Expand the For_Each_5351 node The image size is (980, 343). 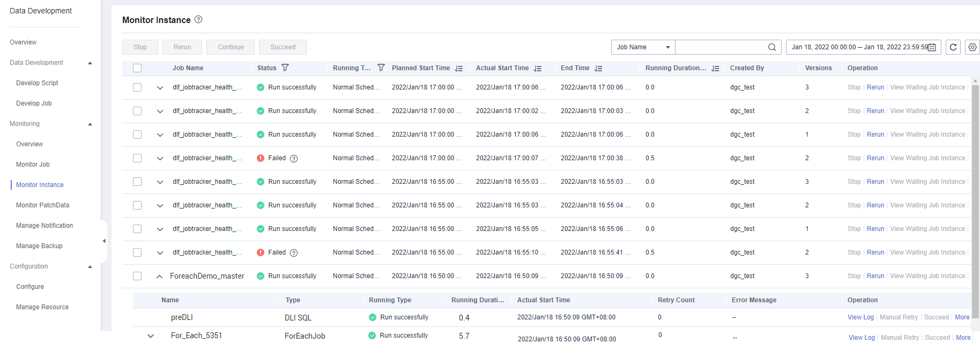tap(151, 336)
